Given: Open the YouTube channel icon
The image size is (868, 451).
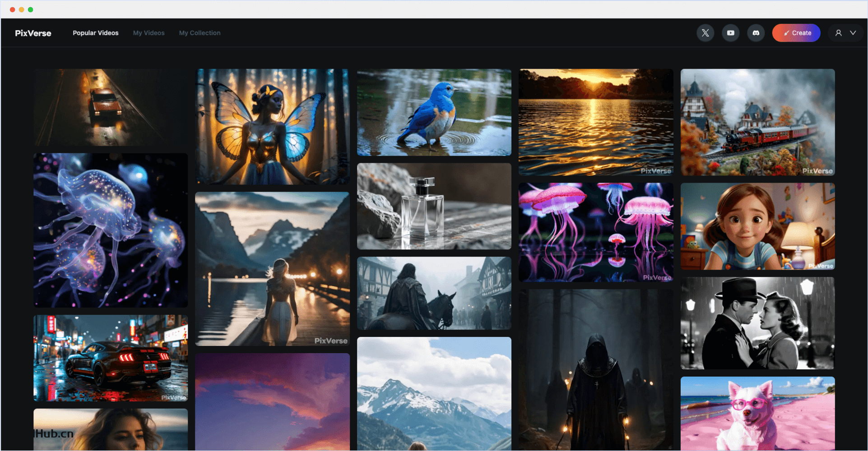Looking at the screenshot, I should click(730, 33).
